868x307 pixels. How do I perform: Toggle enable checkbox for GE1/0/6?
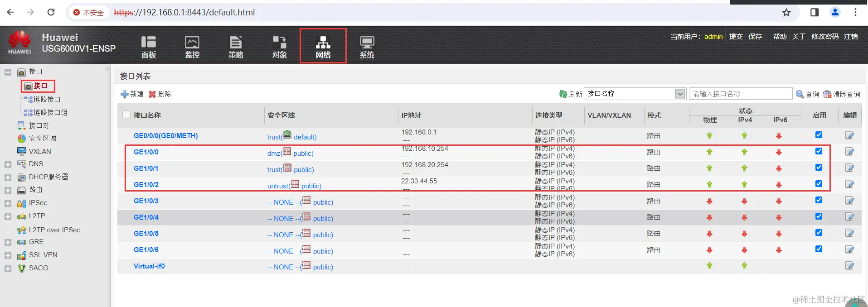pos(819,249)
